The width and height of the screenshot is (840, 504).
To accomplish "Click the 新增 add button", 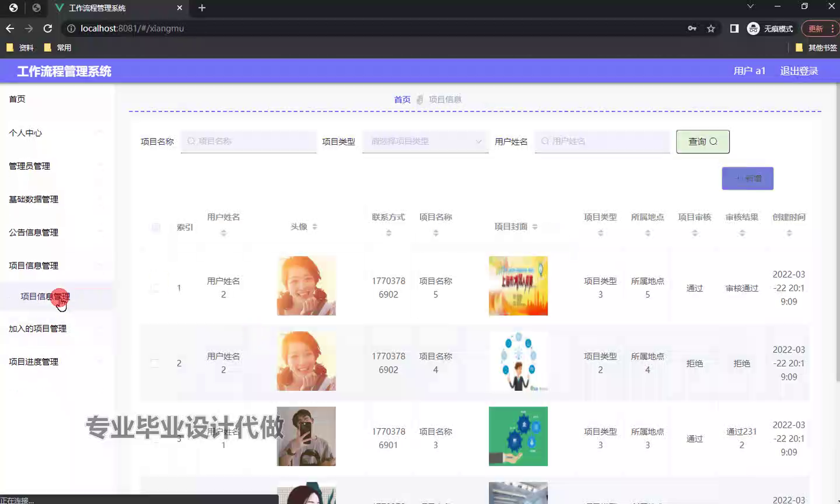I will pos(748,178).
